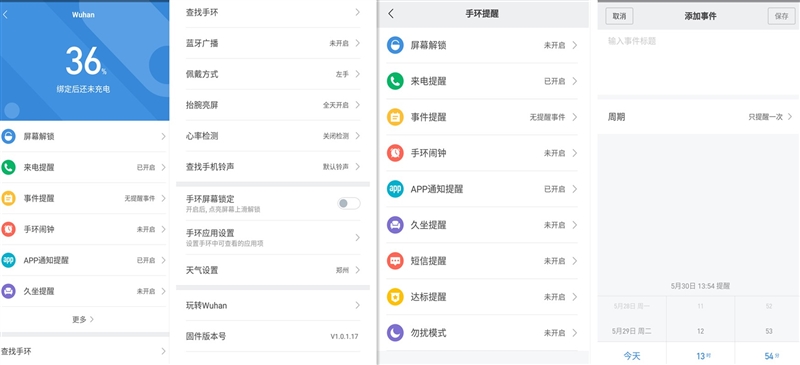The width and height of the screenshot is (800, 365).
Task: Click the 输入事件标题 title field
Action: [698, 61]
